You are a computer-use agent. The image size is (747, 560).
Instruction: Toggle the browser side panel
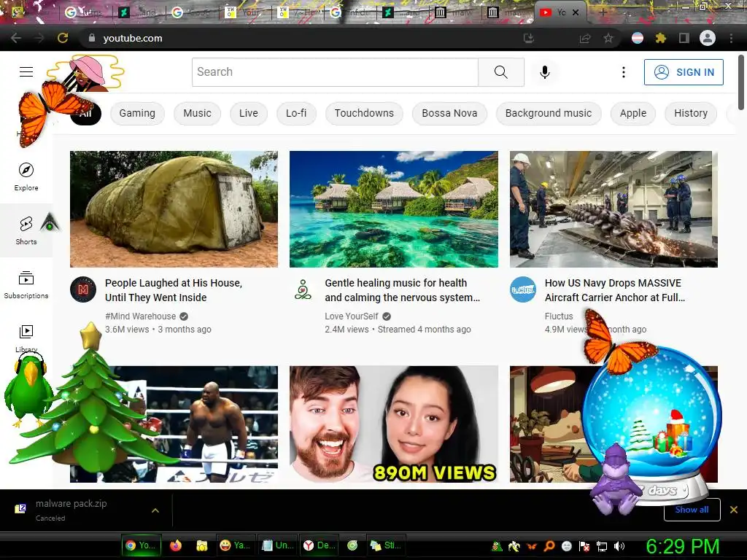coord(684,38)
